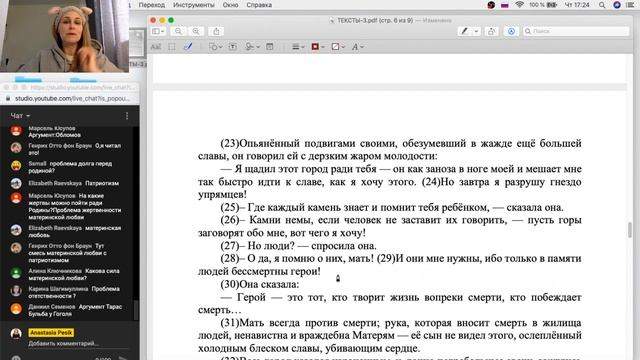640x360 pixels.
Task: Open Даниил Семенов's avatar in chat
Action: [16, 309]
